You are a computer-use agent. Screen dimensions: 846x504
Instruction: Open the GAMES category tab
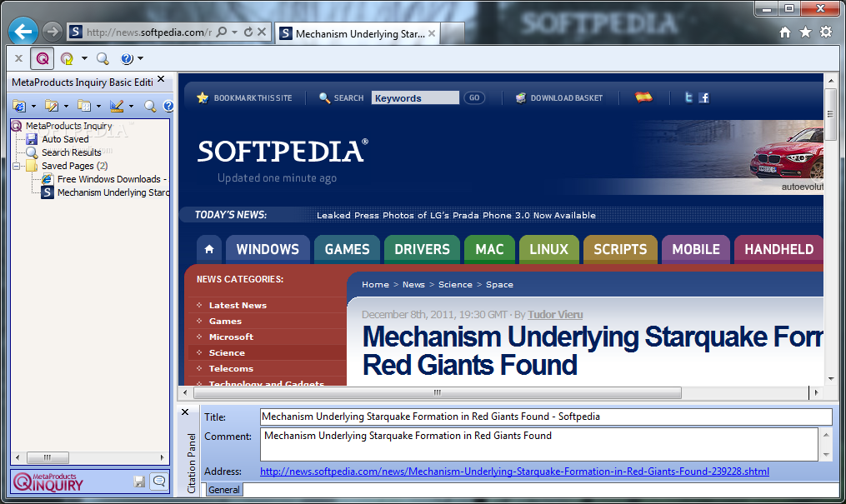pyautogui.click(x=347, y=250)
